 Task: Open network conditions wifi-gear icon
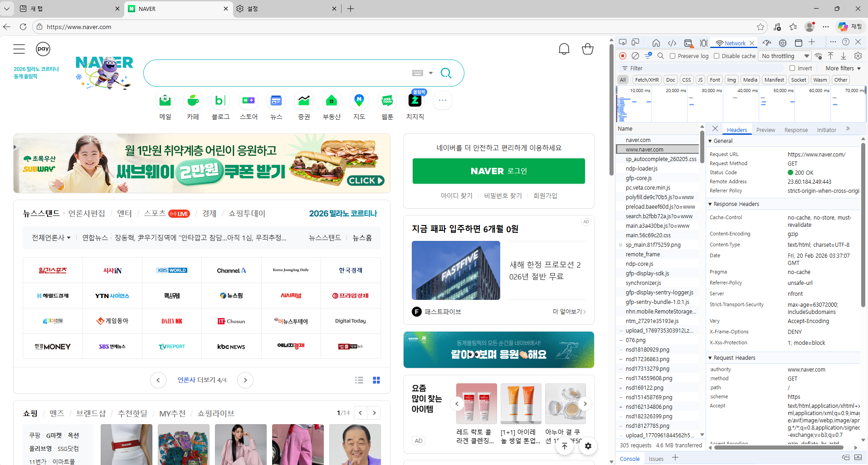(x=819, y=56)
